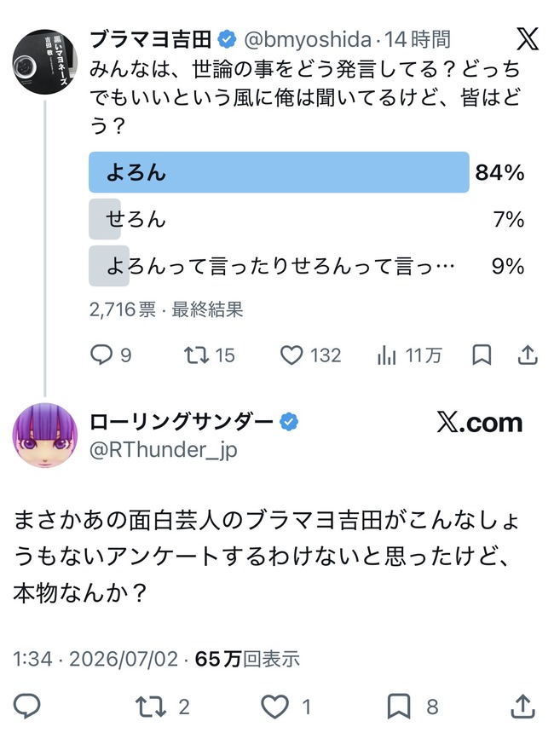Bookmark the tweet with 8 bookmarks

tap(399, 707)
